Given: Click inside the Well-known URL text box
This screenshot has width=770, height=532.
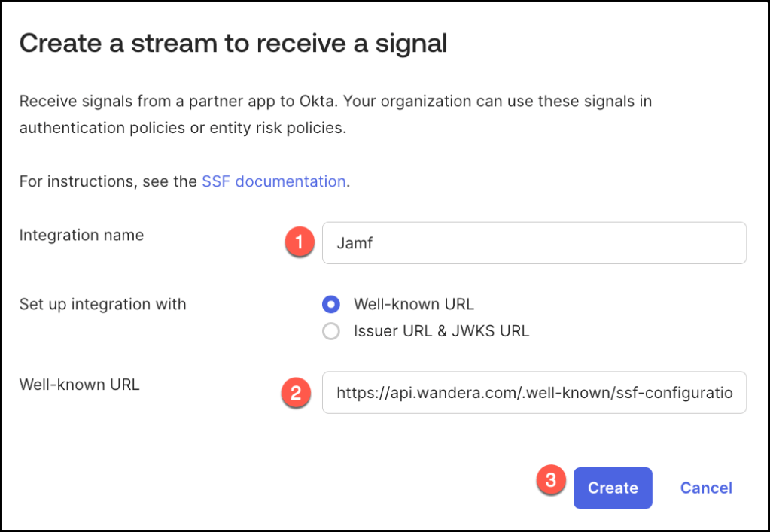Looking at the screenshot, I should (x=534, y=392).
